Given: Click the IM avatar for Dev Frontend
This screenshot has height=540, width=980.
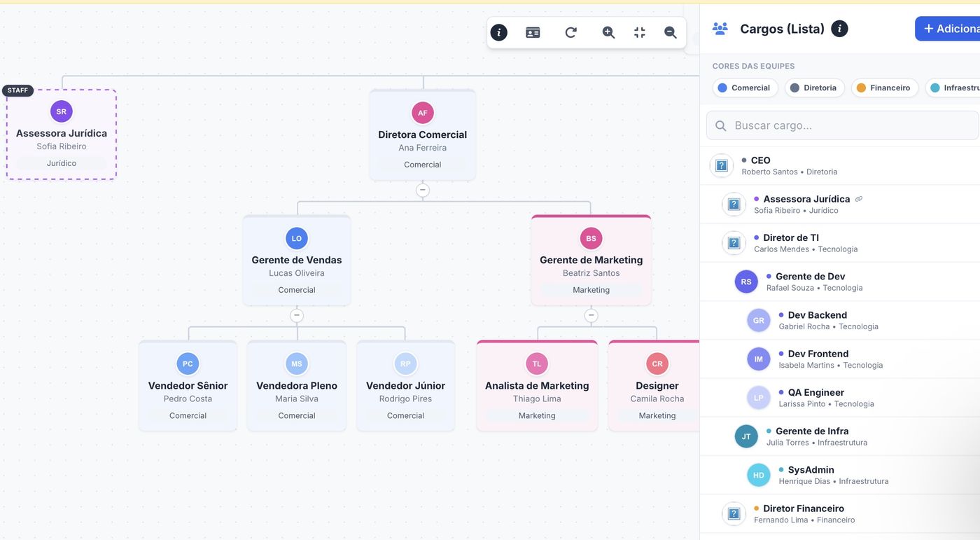Looking at the screenshot, I should tap(759, 359).
